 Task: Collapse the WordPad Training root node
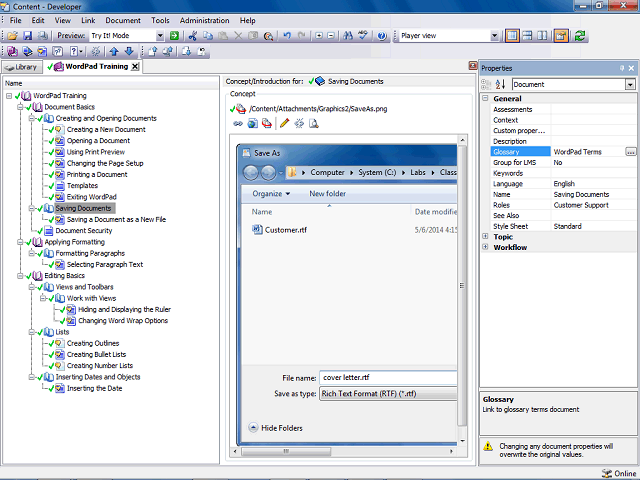[9, 96]
